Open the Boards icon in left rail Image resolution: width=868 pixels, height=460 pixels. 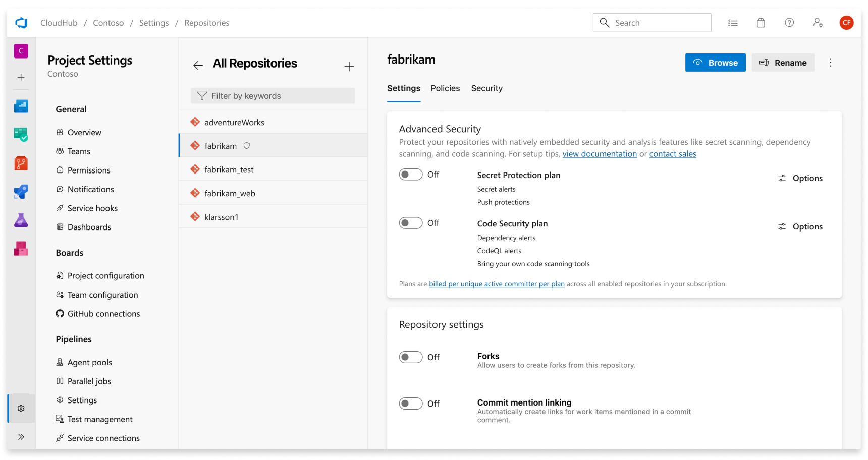point(21,135)
